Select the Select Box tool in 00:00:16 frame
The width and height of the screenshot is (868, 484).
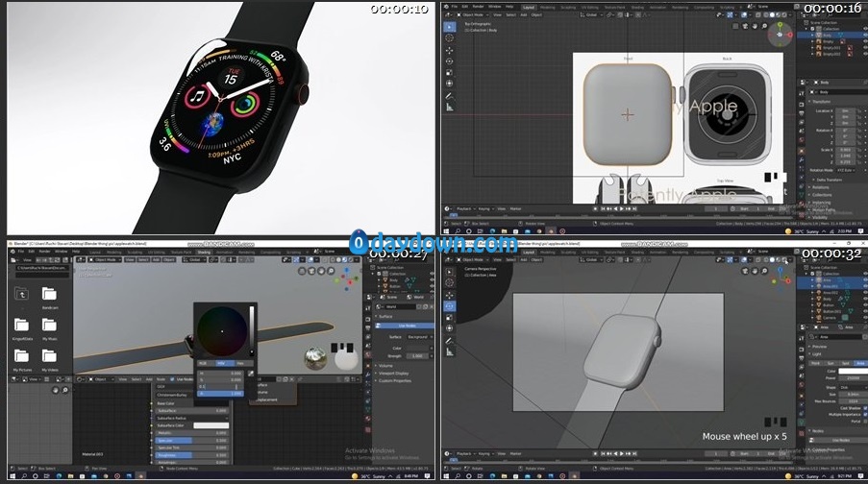(x=449, y=27)
